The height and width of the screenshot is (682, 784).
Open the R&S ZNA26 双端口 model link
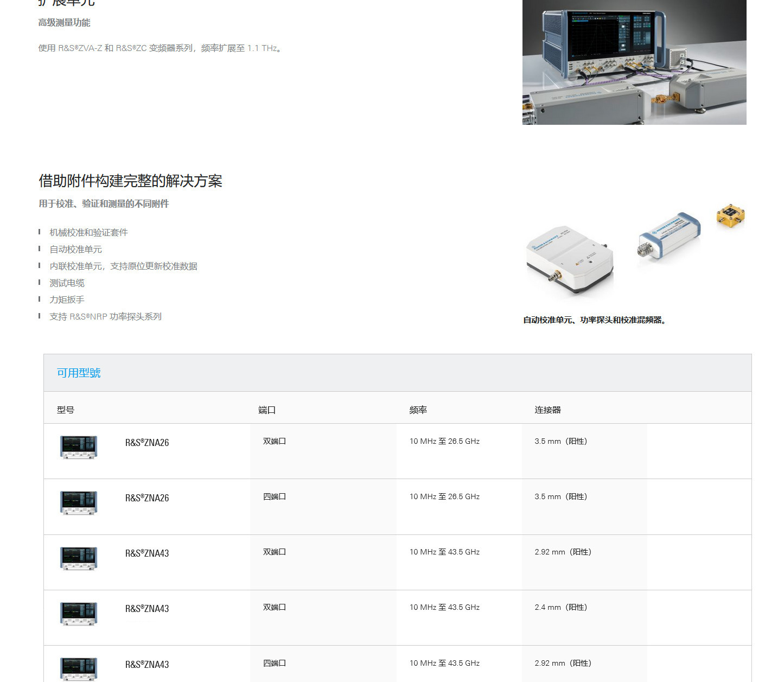pyautogui.click(x=147, y=443)
